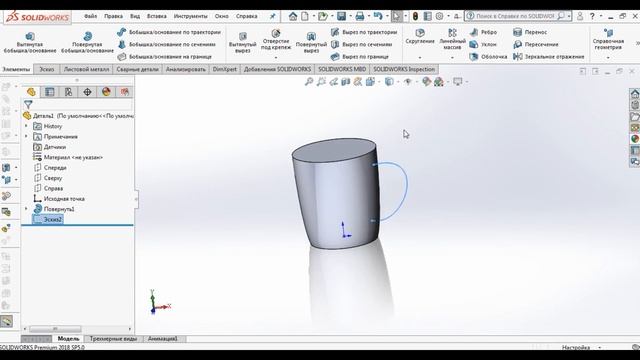Select Вырез по сечениям
This screenshot has width=640, height=360.
click(x=362, y=44)
